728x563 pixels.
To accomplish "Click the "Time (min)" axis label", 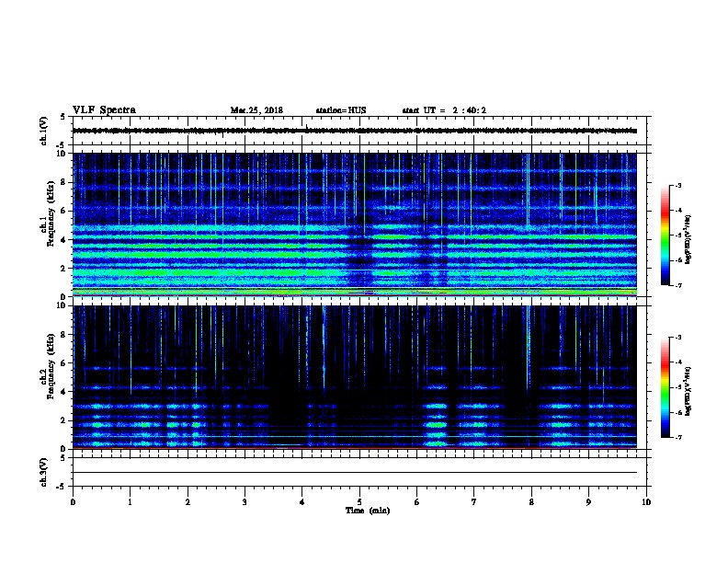I will [x=368, y=511].
